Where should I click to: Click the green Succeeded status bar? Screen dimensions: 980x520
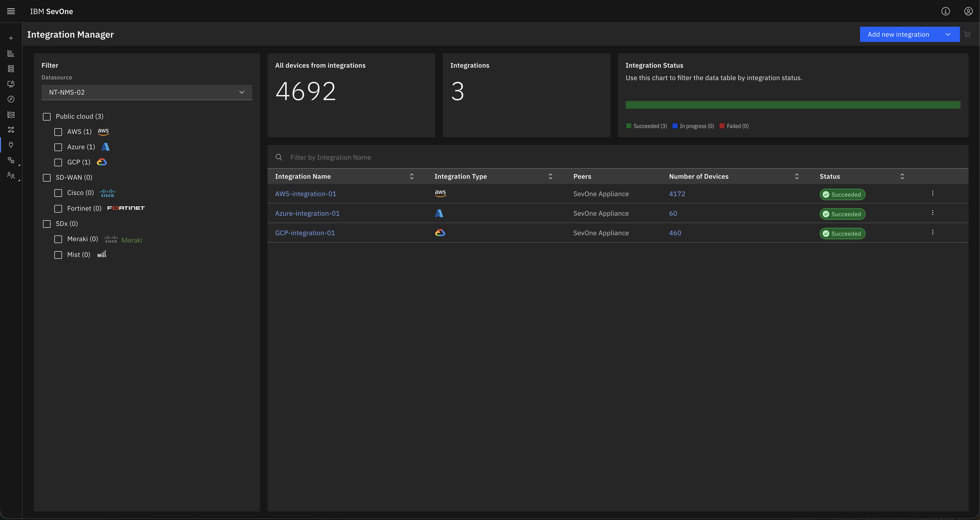[793, 105]
